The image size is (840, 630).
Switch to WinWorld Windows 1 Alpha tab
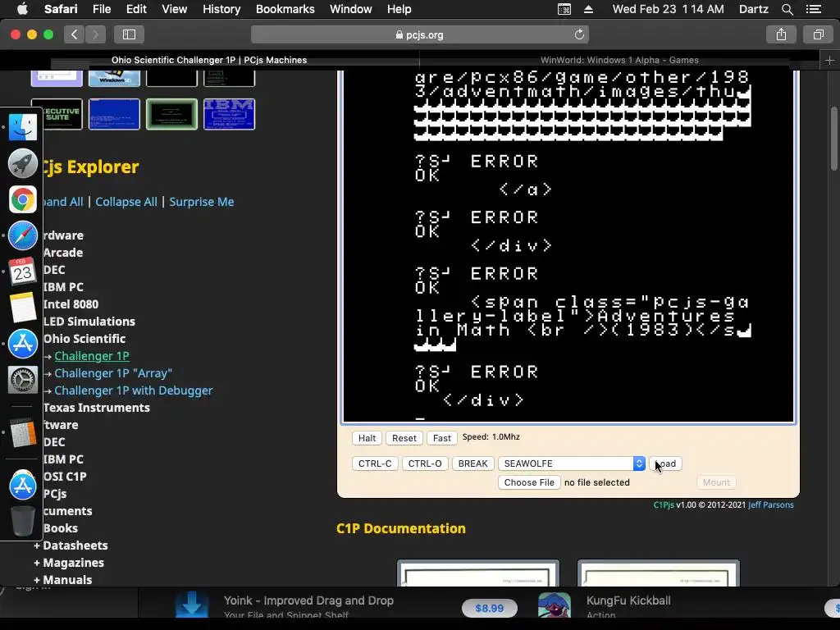click(x=619, y=60)
